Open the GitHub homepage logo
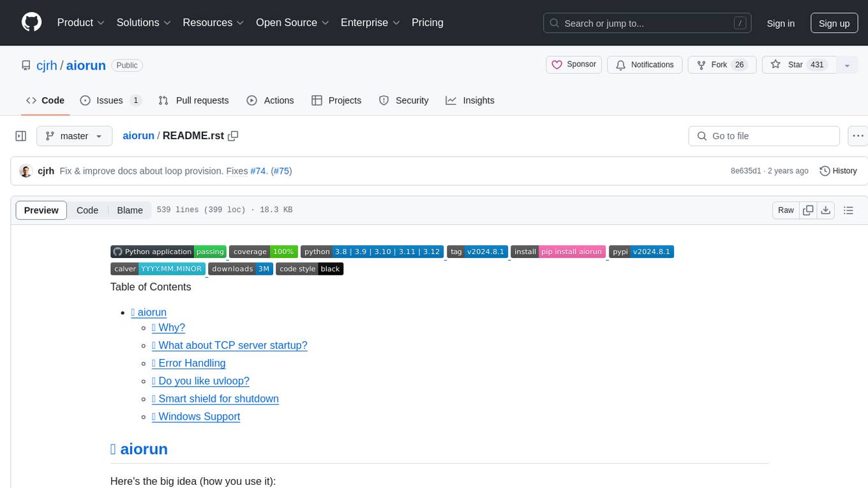The height and width of the screenshot is (488, 868). 31,22
